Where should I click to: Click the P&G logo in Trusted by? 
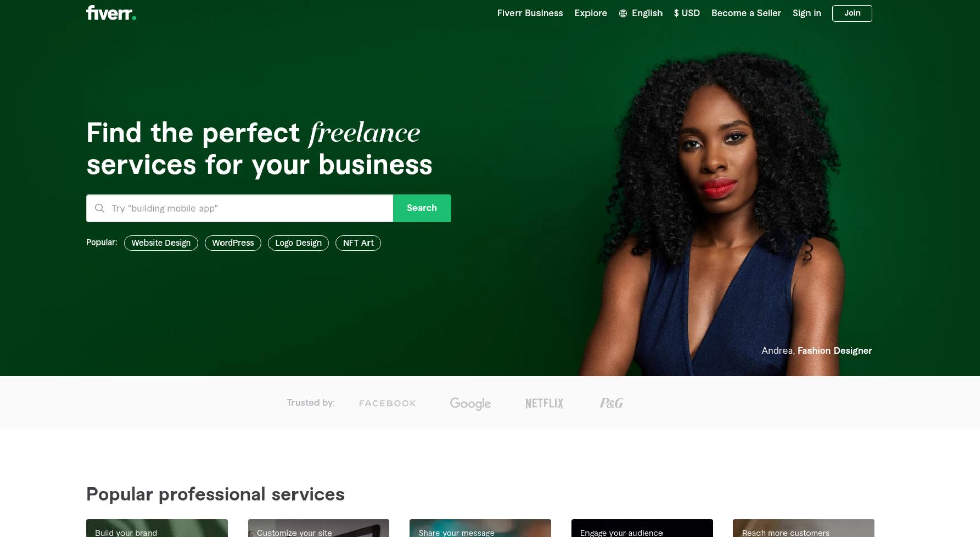tap(611, 403)
